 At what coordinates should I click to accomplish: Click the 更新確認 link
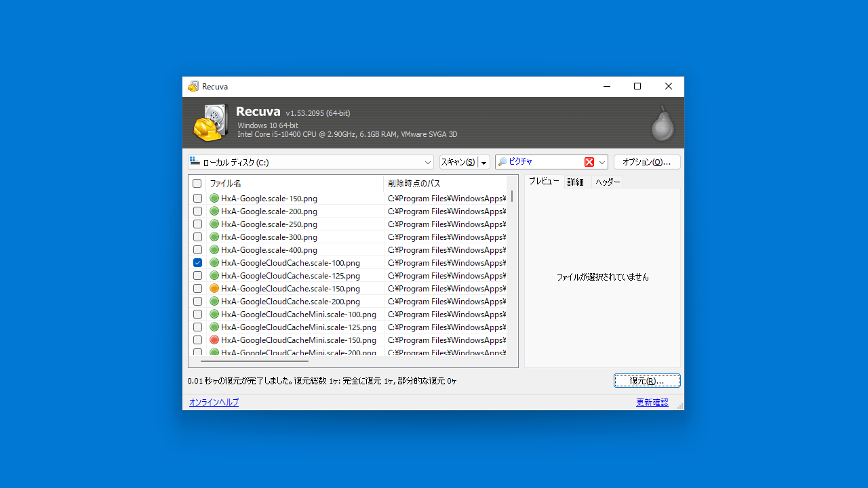pyautogui.click(x=652, y=402)
